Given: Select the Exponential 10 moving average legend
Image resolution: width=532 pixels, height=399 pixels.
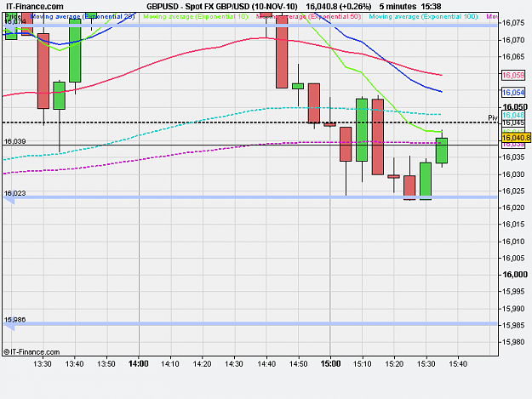Looking at the screenshot, I should point(196,16).
